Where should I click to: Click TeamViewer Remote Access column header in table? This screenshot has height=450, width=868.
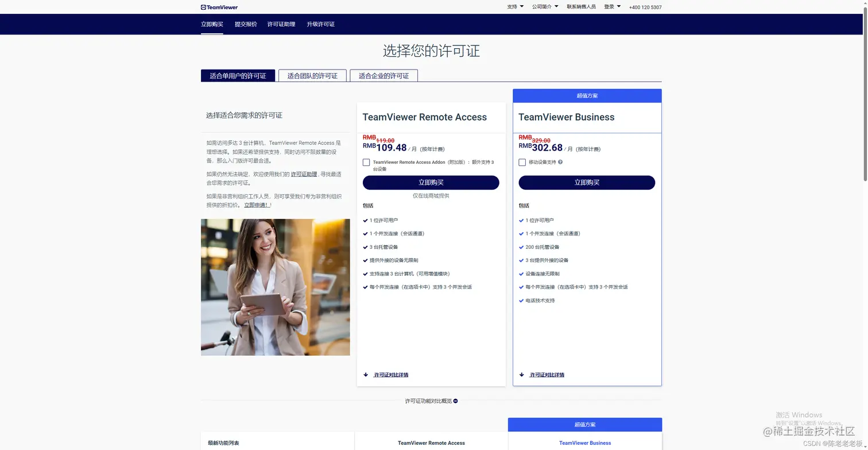pyautogui.click(x=431, y=443)
